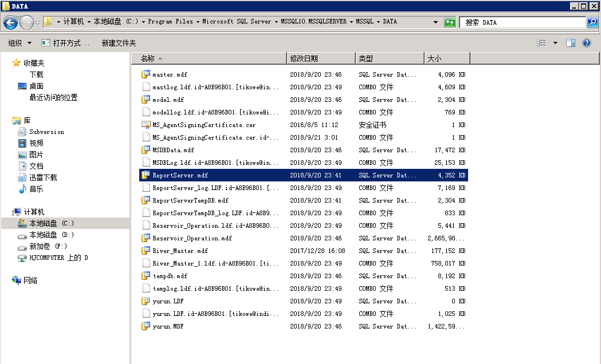This screenshot has width=601, height=364.
Task: Focus the 搜索 DATA search box
Action: click(523, 22)
